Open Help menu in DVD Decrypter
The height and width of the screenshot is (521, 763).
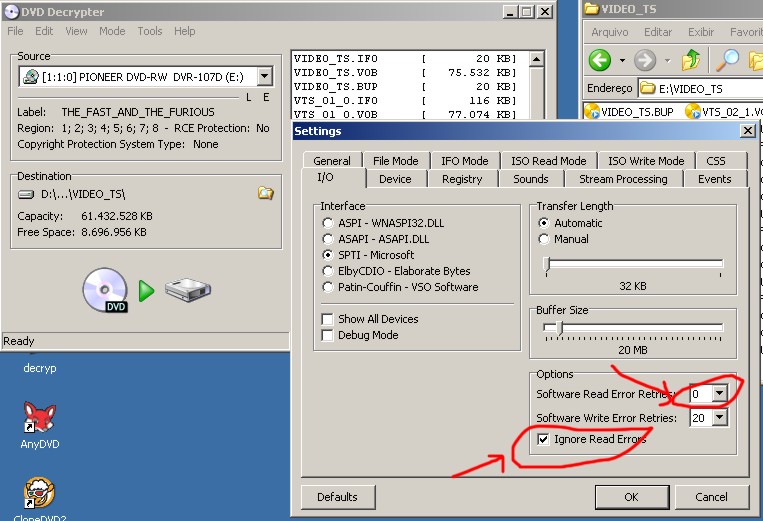[x=184, y=31]
